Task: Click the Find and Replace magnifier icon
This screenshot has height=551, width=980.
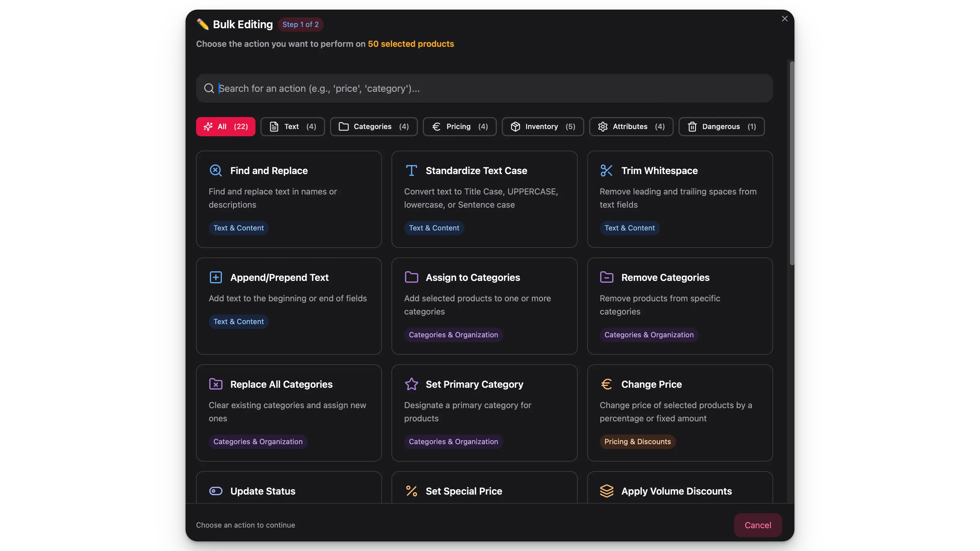Action: (216, 170)
